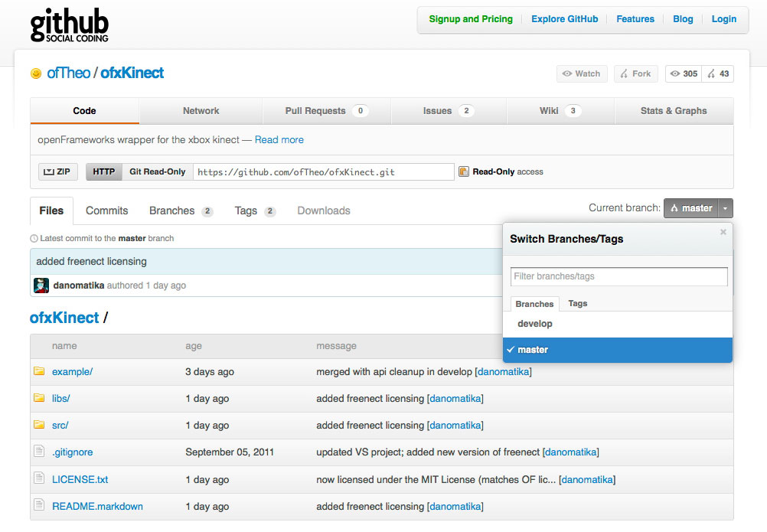Open the LICENSE.txt file
Screen dimensions: 767x532
[x=80, y=480]
